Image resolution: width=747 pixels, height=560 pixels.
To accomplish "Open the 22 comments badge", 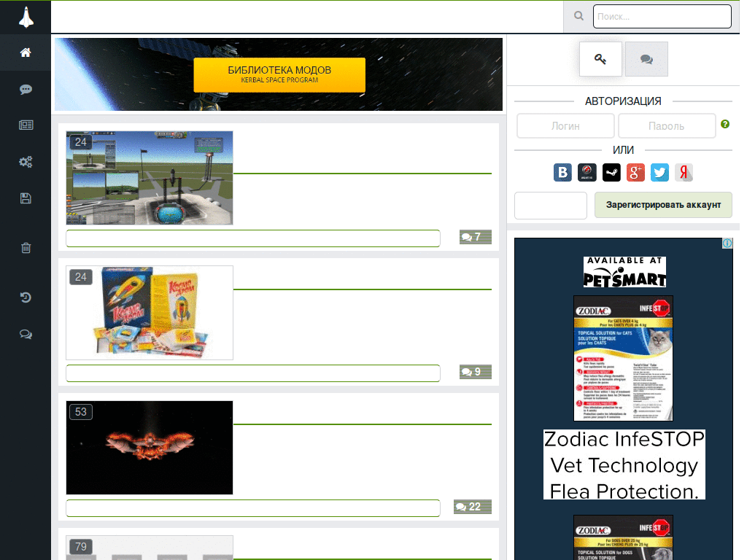I will [472, 507].
